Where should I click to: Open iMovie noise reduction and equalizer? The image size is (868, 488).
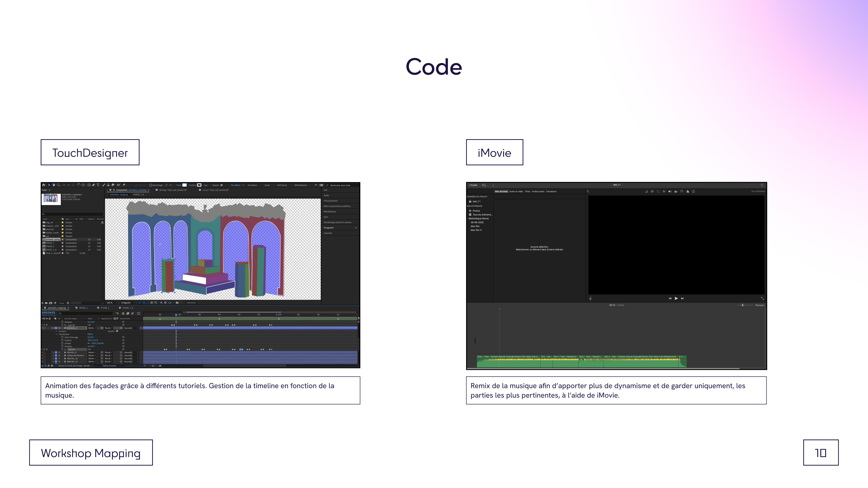676,192
